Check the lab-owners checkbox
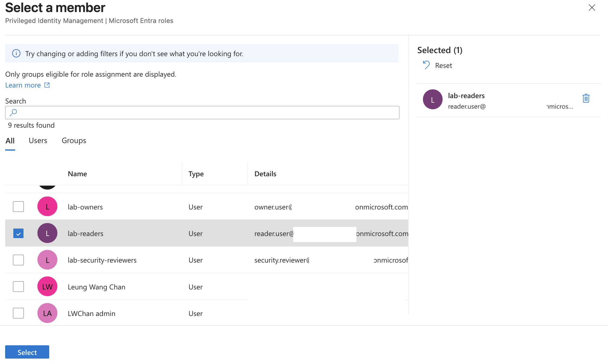This screenshot has height=364, width=608. (18, 207)
